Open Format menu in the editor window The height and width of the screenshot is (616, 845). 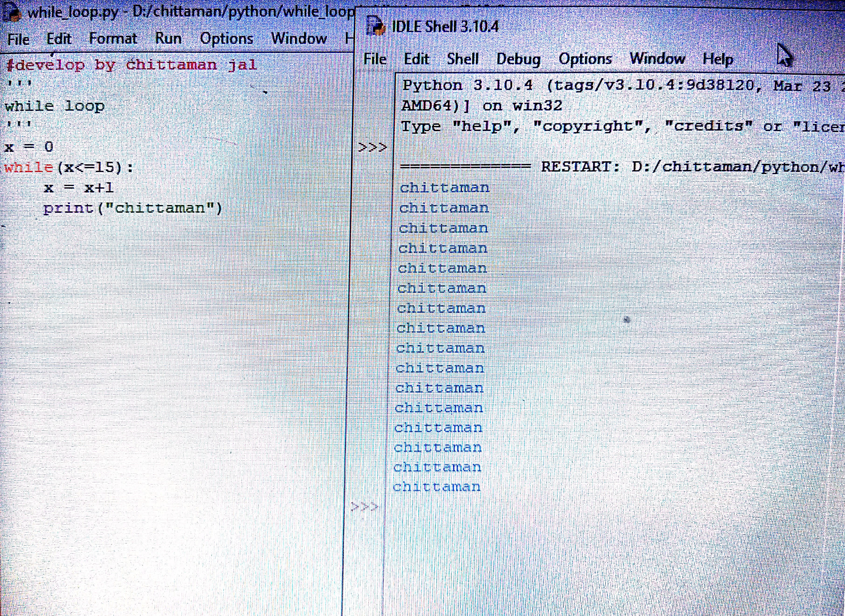[113, 39]
